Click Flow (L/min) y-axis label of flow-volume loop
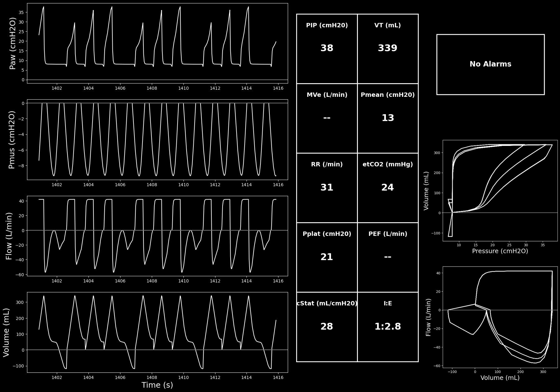This screenshot has height=392, width=560. pos(429,317)
